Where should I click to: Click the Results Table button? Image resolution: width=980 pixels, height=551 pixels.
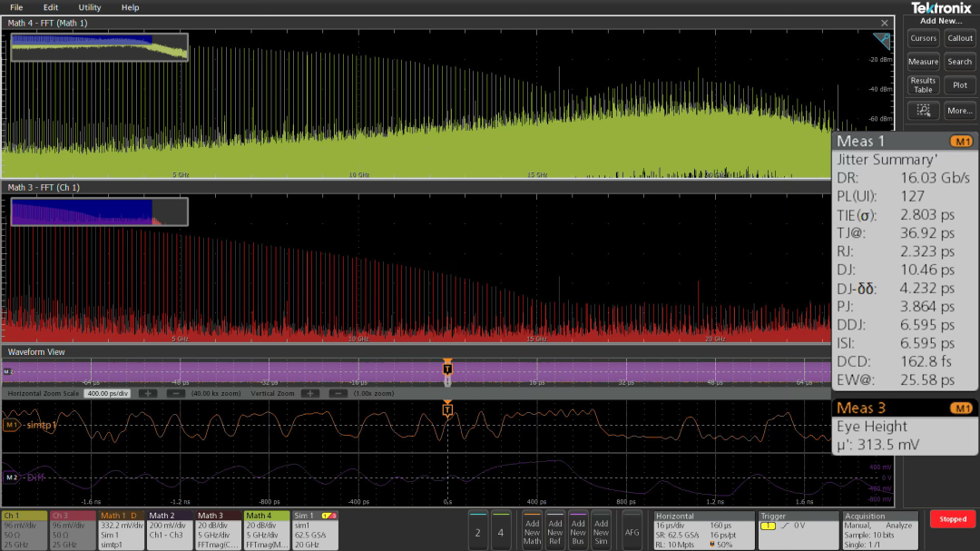click(x=923, y=85)
